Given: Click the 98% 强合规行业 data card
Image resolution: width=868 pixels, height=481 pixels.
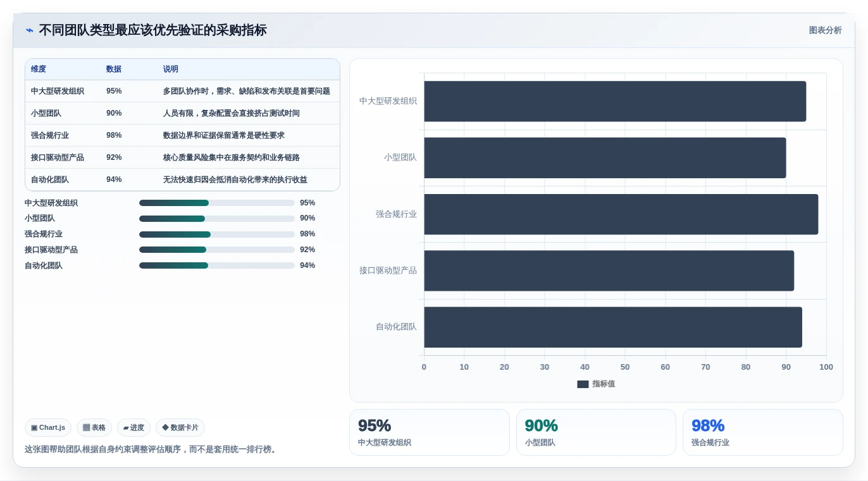Looking at the screenshot, I should [763, 432].
